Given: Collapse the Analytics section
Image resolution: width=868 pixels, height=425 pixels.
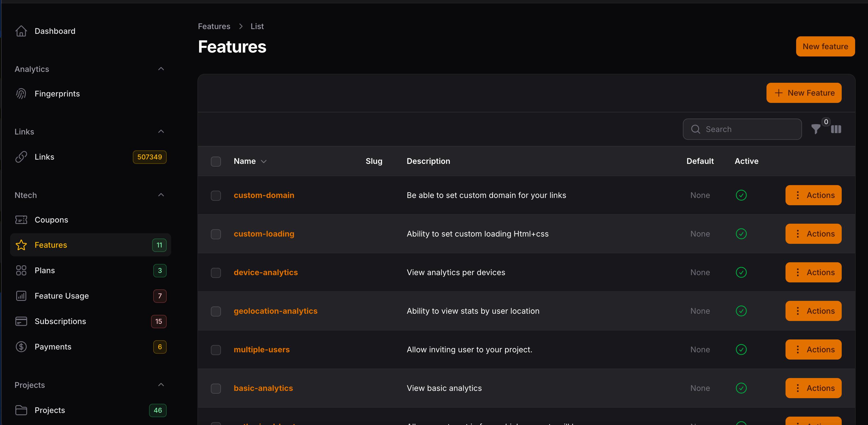Looking at the screenshot, I should point(161,69).
